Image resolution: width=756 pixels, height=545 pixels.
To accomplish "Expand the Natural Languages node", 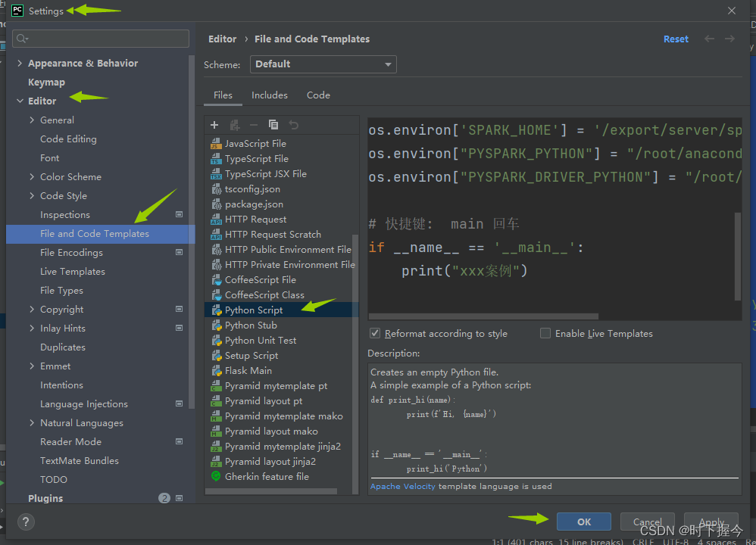I will click(x=32, y=422).
